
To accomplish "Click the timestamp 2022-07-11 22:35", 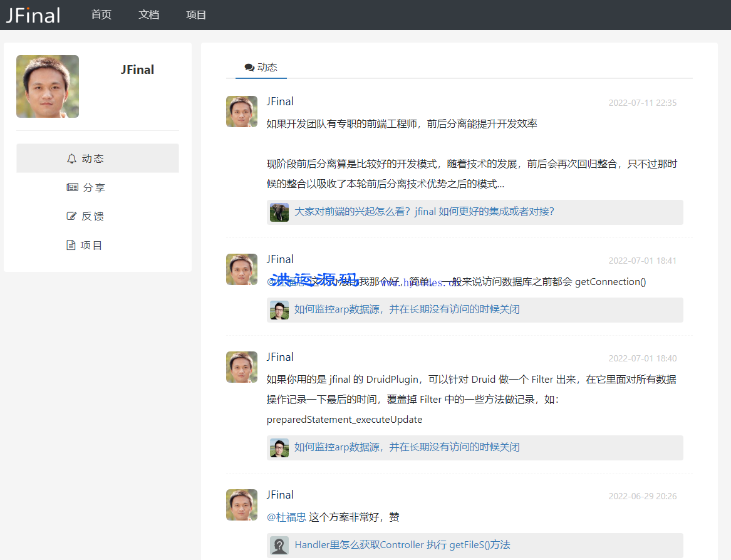I will [x=643, y=103].
